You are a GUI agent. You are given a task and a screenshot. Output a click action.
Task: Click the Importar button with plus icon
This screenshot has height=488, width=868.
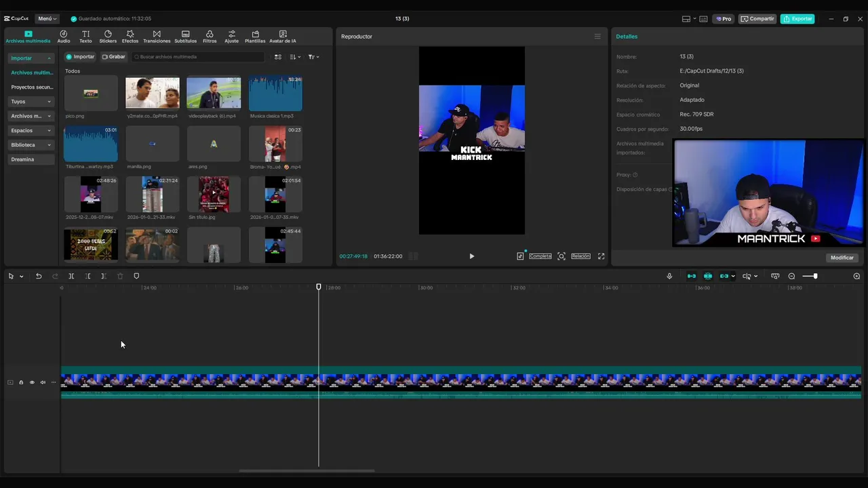click(x=80, y=57)
